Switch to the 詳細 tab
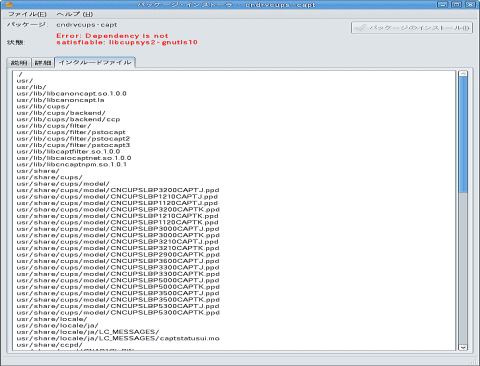480x366 pixels. click(x=43, y=63)
